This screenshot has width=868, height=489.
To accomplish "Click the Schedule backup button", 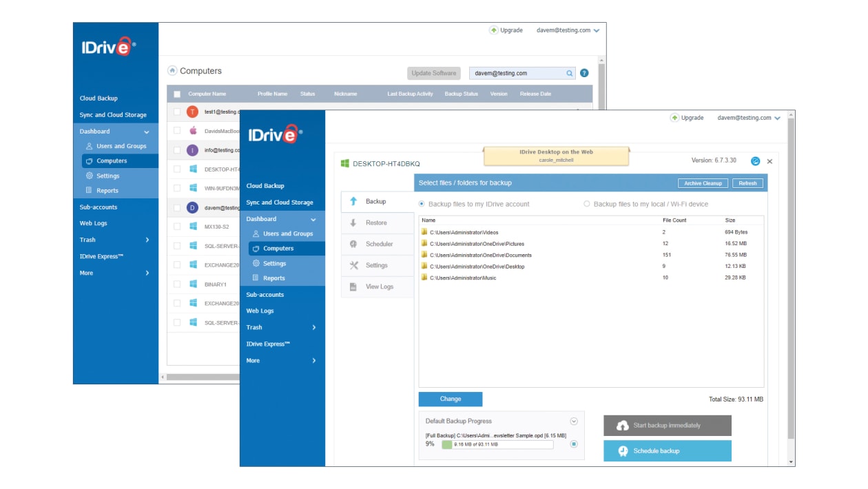I will [668, 451].
